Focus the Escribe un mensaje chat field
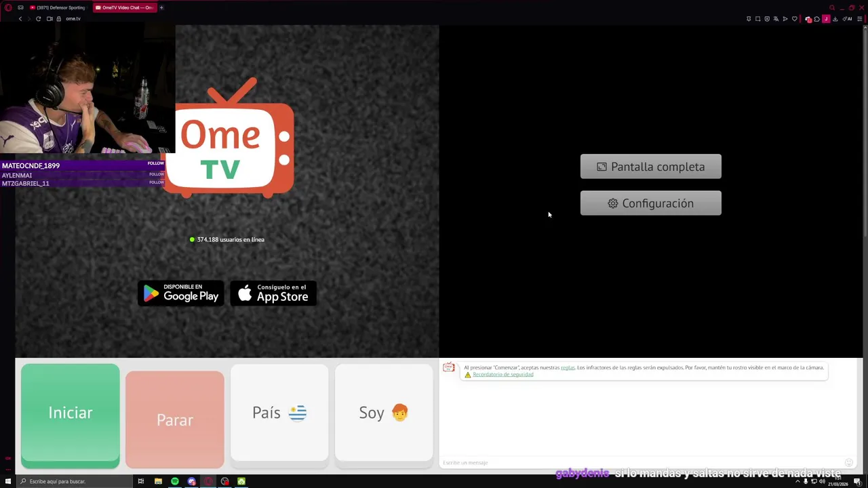 coord(641,463)
